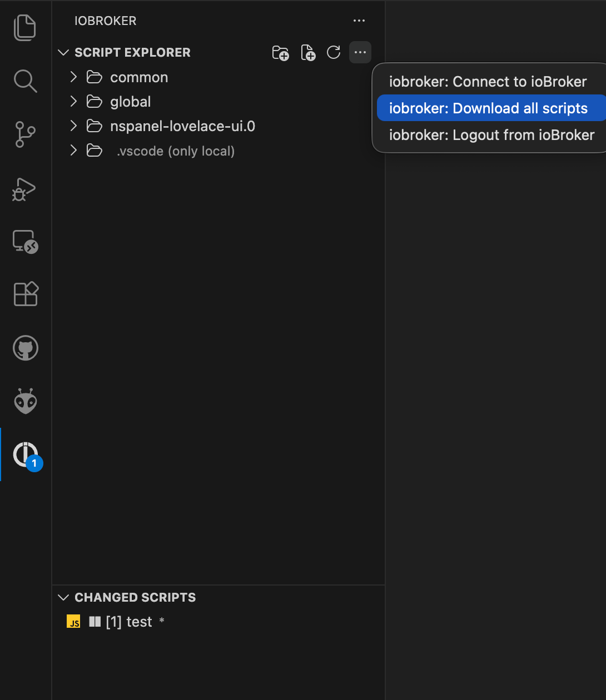
Task: Expand the nspanel-lovelace-ui.0 folder
Action: (182, 126)
